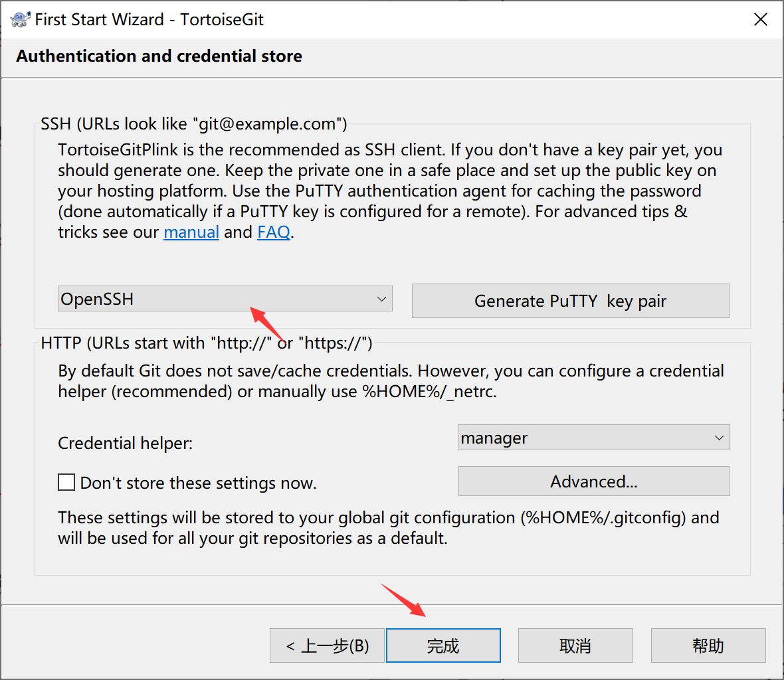Click the Advanced... button
This screenshot has height=680, width=784.
[594, 481]
